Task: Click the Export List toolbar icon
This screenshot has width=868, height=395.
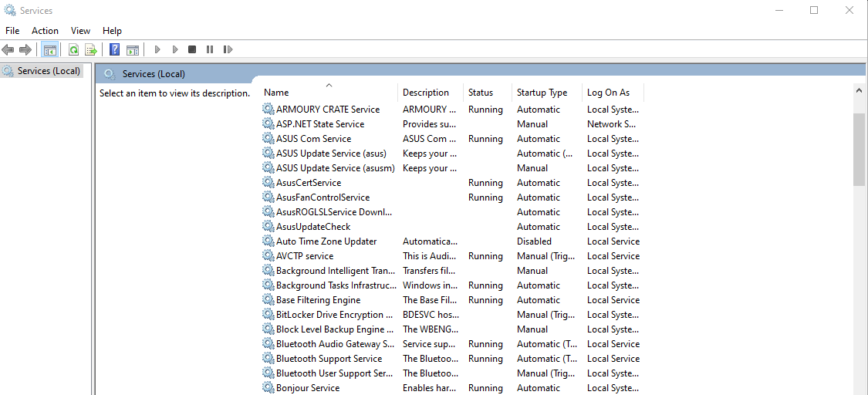Action: click(x=91, y=50)
